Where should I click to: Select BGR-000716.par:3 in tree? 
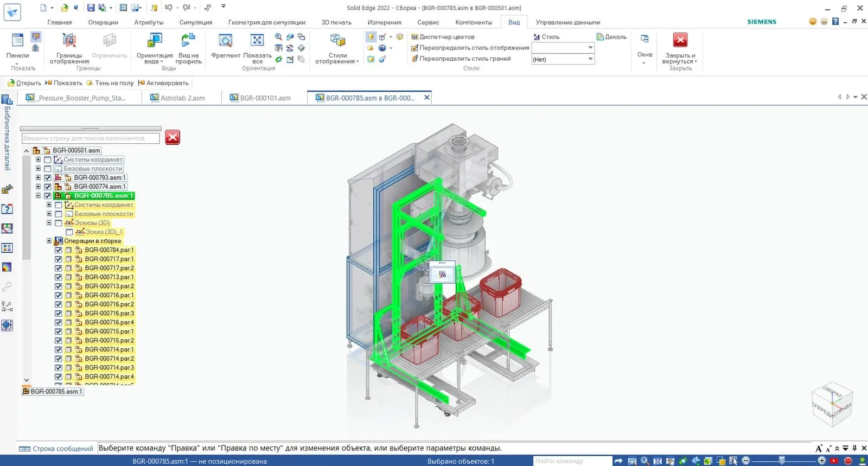pyautogui.click(x=109, y=314)
